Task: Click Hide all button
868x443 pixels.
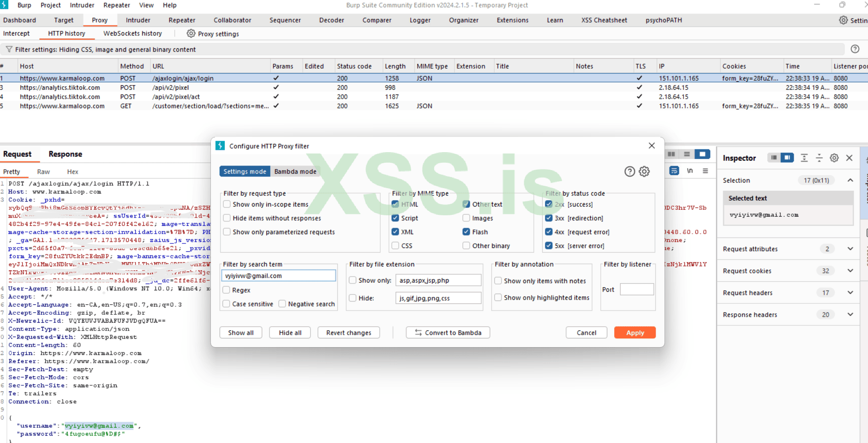Action: tap(290, 332)
